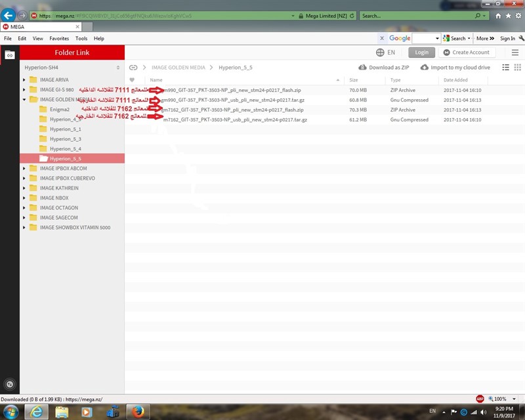This screenshot has height=420, width=525.
Task: Open the File menu
Action: (8, 39)
